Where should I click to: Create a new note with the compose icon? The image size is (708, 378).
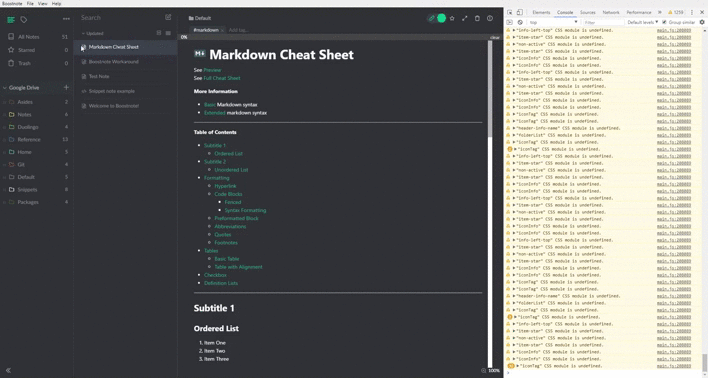pos(168,17)
